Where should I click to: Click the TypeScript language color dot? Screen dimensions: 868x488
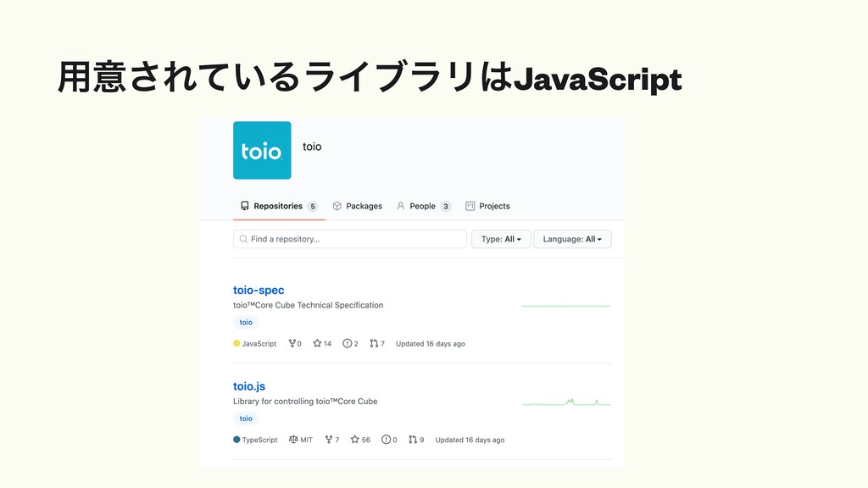[236, 440]
